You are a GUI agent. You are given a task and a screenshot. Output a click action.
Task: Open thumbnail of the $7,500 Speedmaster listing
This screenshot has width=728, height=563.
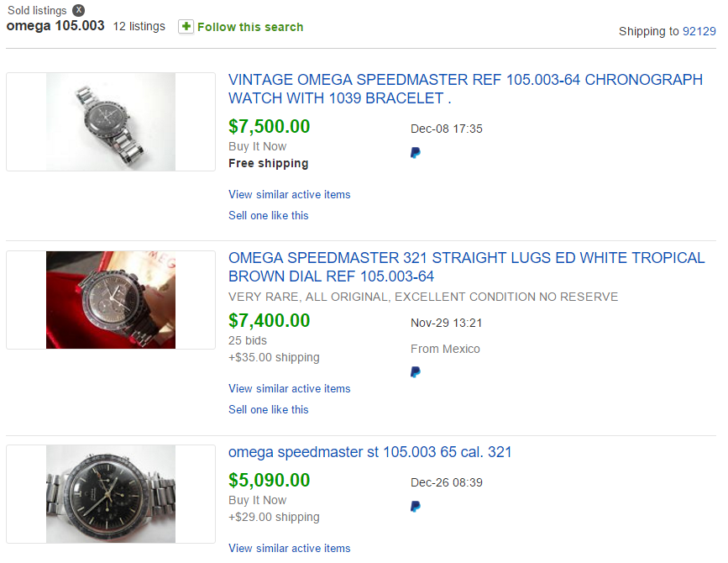click(x=111, y=122)
